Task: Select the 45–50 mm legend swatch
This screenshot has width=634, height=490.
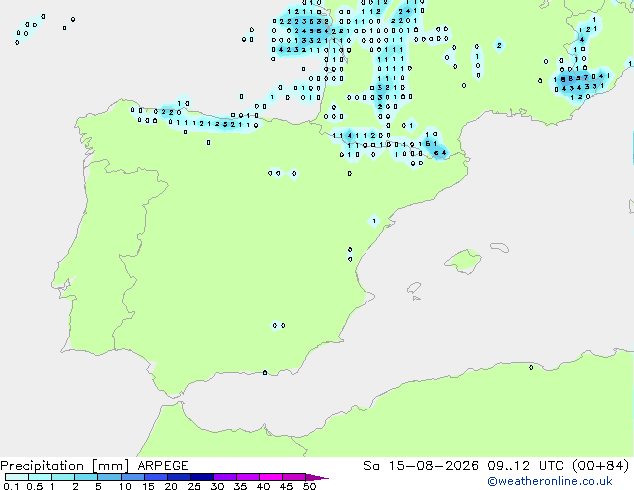Action: click(x=294, y=477)
